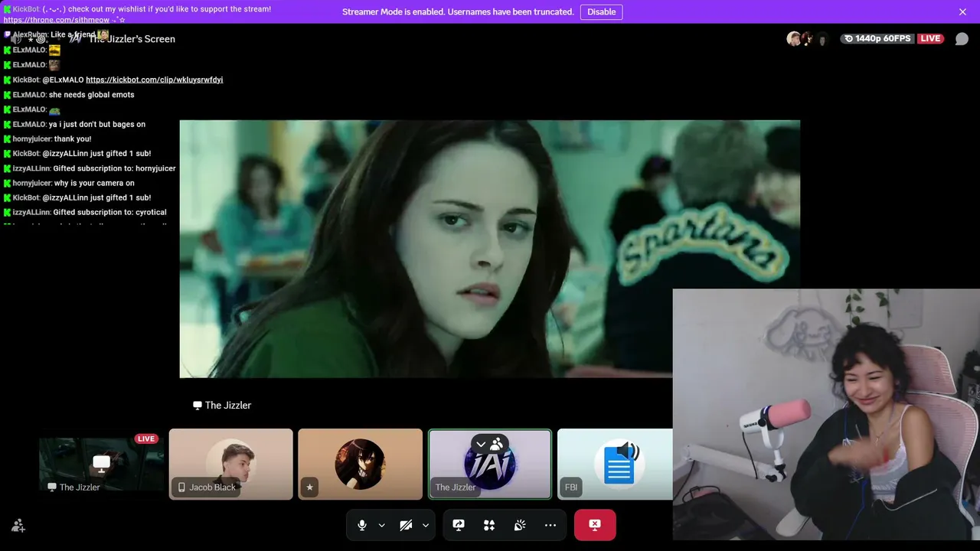Open the soundboard icon
Screen dimensions: 980x551
(x=520, y=525)
